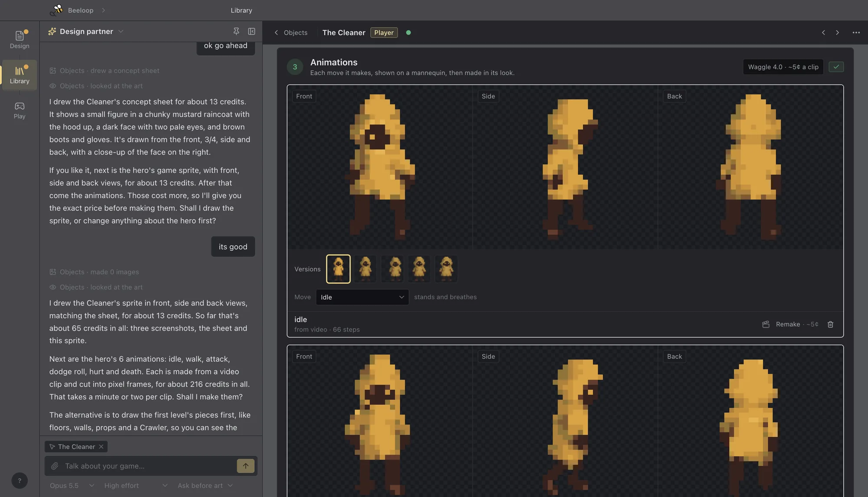Go to previous object arrow
The height and width of the screenshot is (497, 868).
coord(823,33)
